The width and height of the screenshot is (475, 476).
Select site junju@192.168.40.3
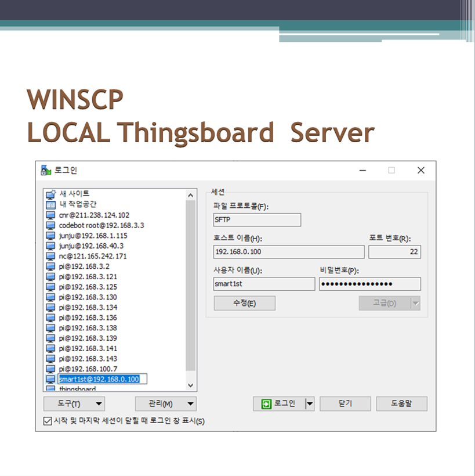91,246
